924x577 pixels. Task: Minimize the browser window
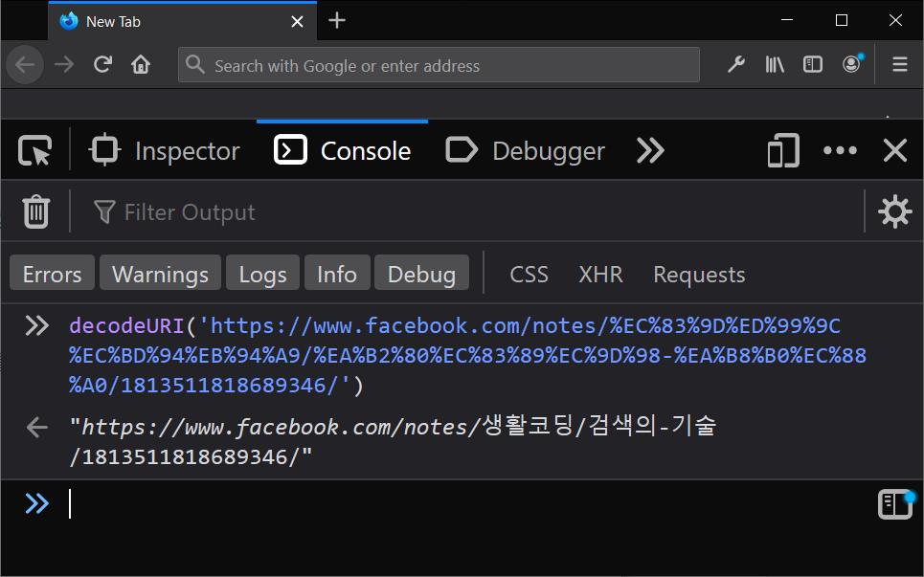click(787, 20)
